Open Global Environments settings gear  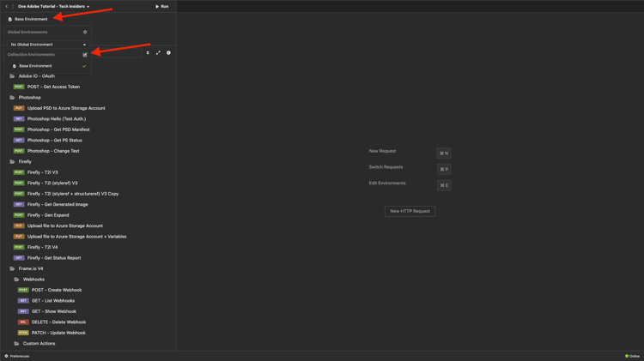(85, 32)
